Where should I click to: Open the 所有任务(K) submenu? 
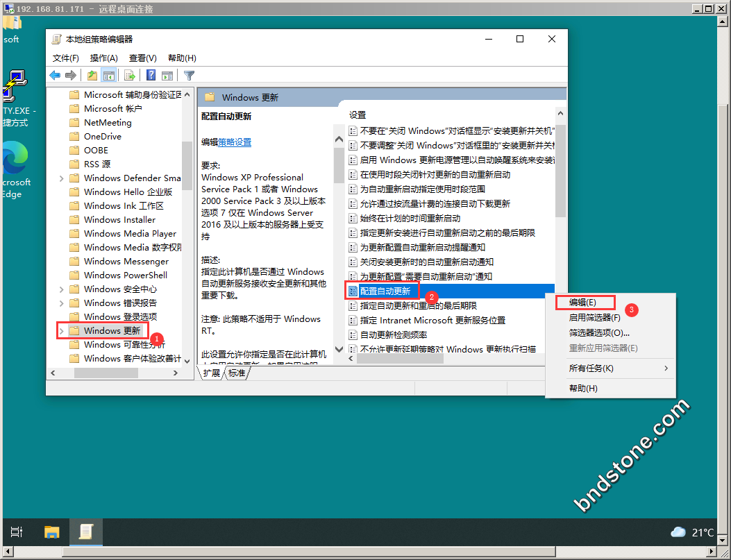[x=610, y=368]
